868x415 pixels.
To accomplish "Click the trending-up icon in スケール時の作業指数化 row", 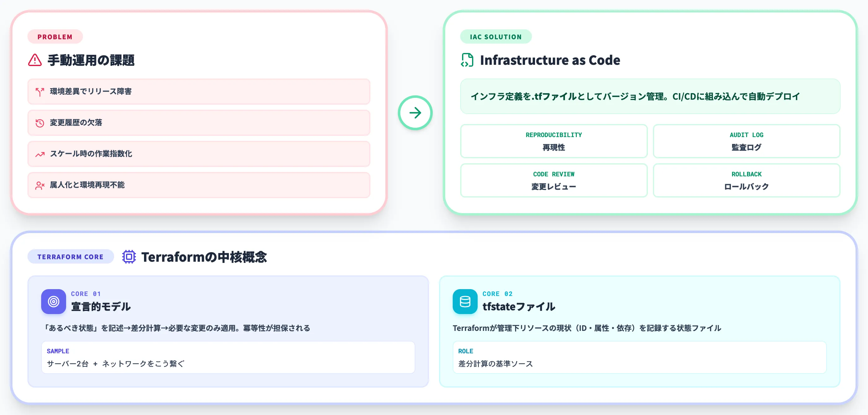I will (40, 154).
